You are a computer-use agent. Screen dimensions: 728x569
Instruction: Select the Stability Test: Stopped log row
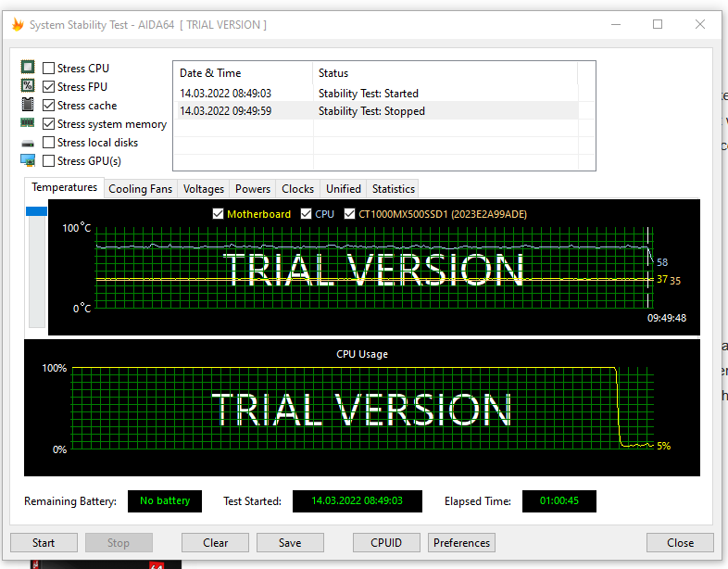tap(376, 111)
